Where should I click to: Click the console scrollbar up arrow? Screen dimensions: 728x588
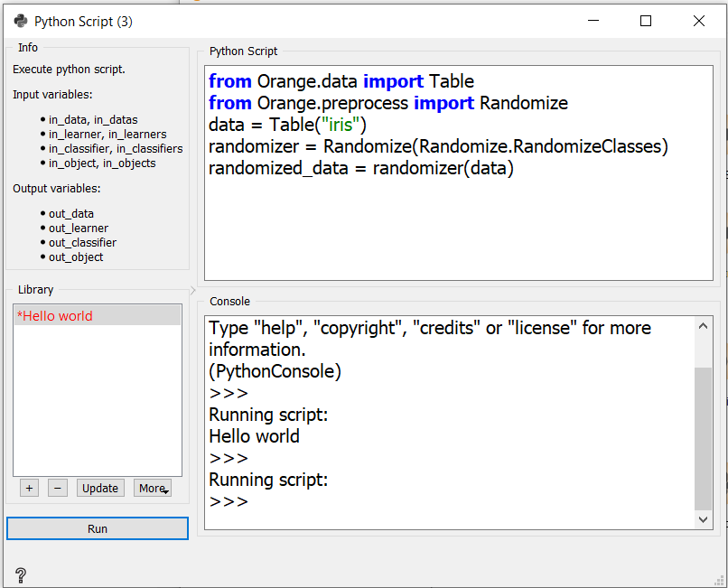(x=704, y=325)
